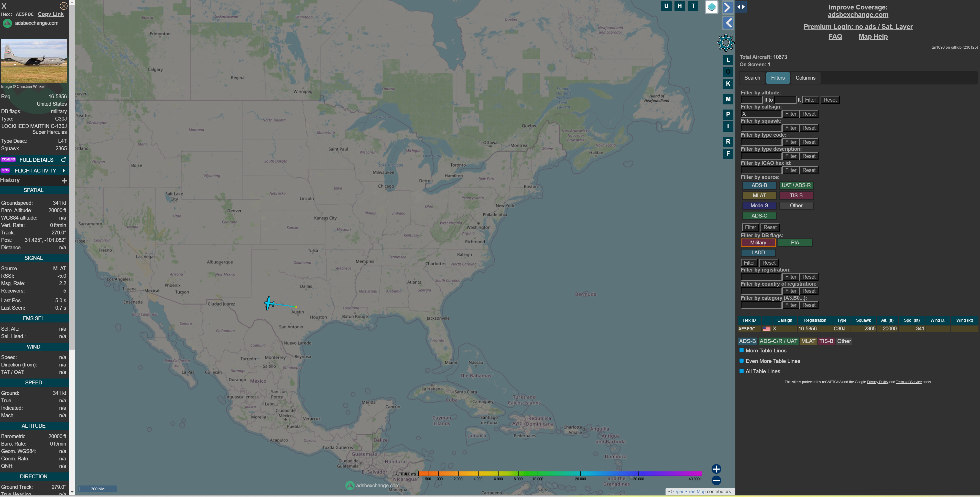Open Premium Login link
Screen dimensions: 980x497
857,27
